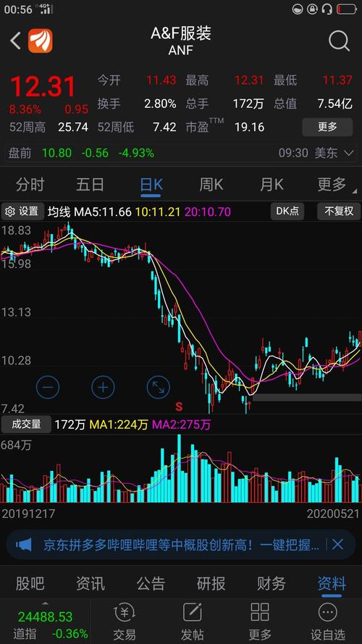The width and height of the screenshot is (362, 644).
Task: Tap status bar 4G signal indicator
Action: [46, 9]
